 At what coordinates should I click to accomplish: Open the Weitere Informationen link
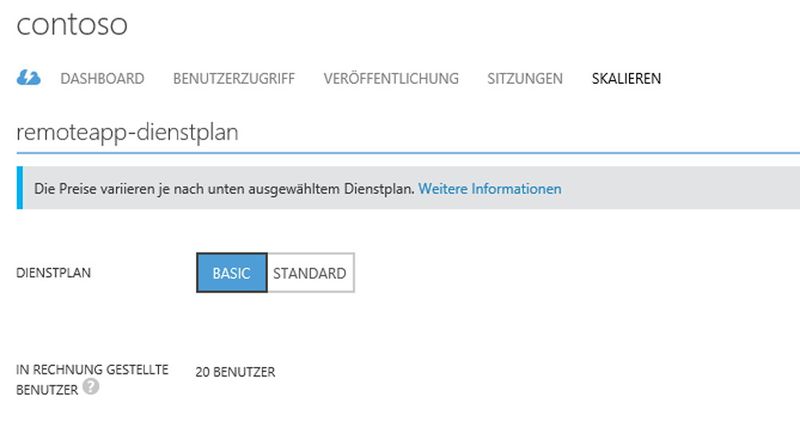pos(489,189)
